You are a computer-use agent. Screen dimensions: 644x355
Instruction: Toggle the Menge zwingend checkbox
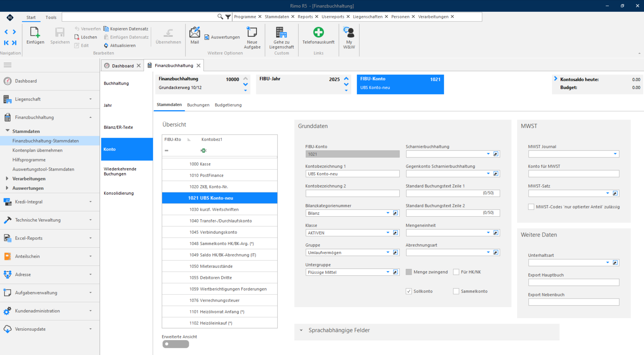(x=408, y=272)
